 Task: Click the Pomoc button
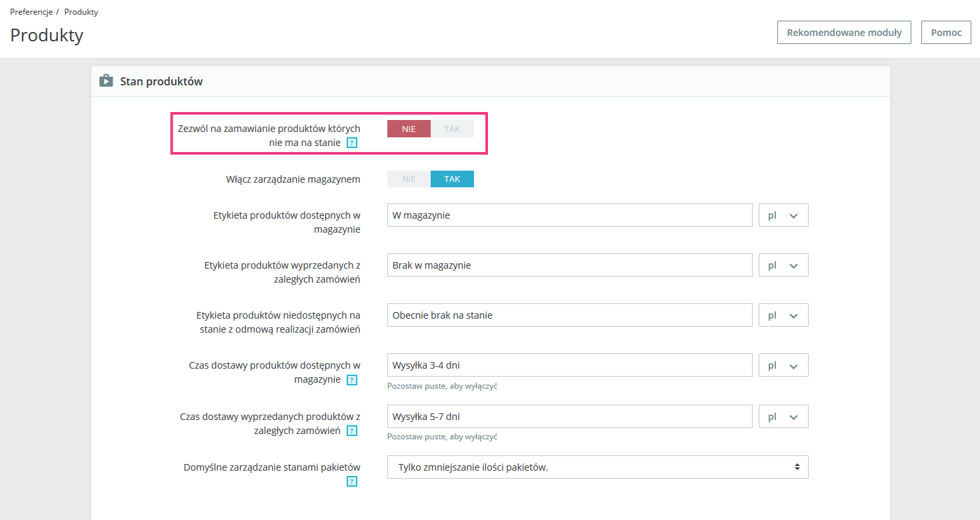click(946, 32)
